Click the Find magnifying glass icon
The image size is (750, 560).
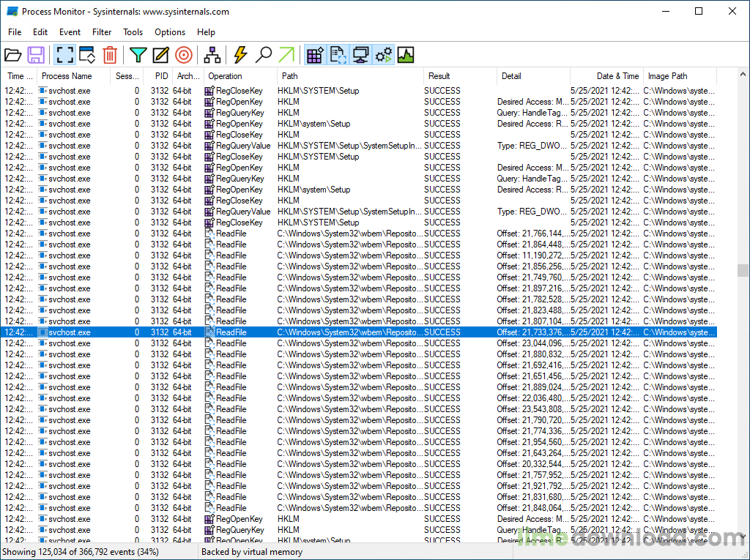point(264,55)
